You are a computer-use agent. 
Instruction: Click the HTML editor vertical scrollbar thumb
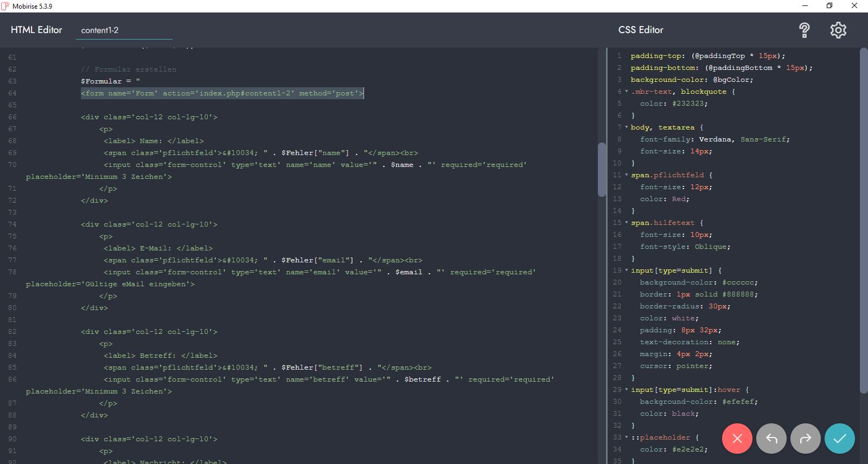[601, 169]
